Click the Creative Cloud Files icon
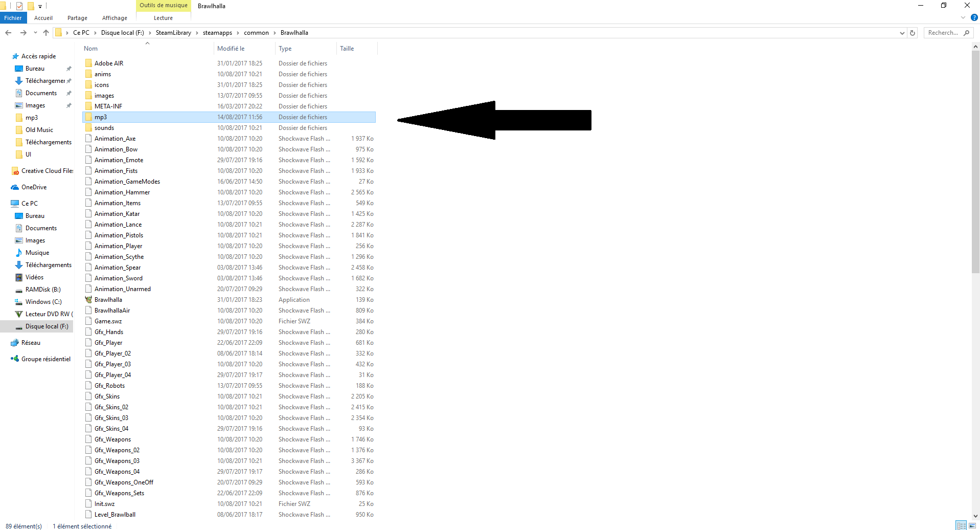The width and height of the screenshot is (980, 530). click(15, 171)
